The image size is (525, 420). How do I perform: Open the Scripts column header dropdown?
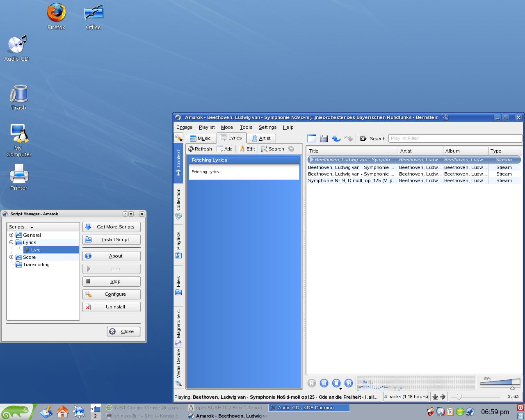(x=43, y=227)
